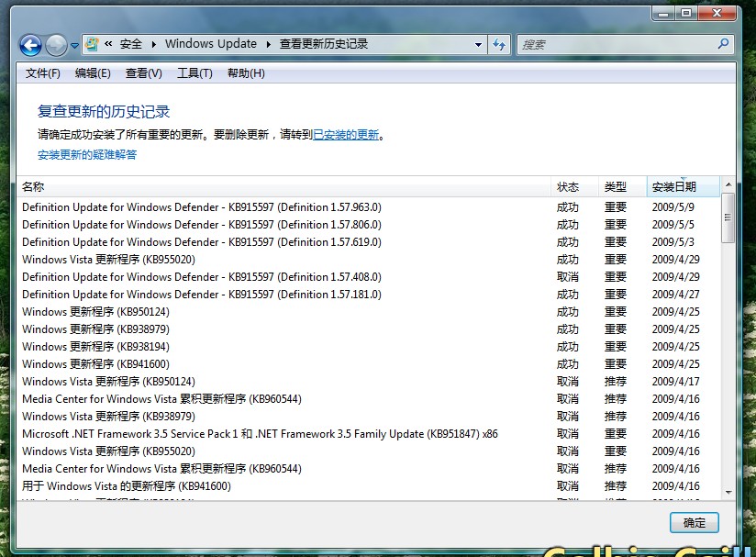Sort by the 名称 column header
Viewport: 756px width, 557px height.
[x=284, y=186]
